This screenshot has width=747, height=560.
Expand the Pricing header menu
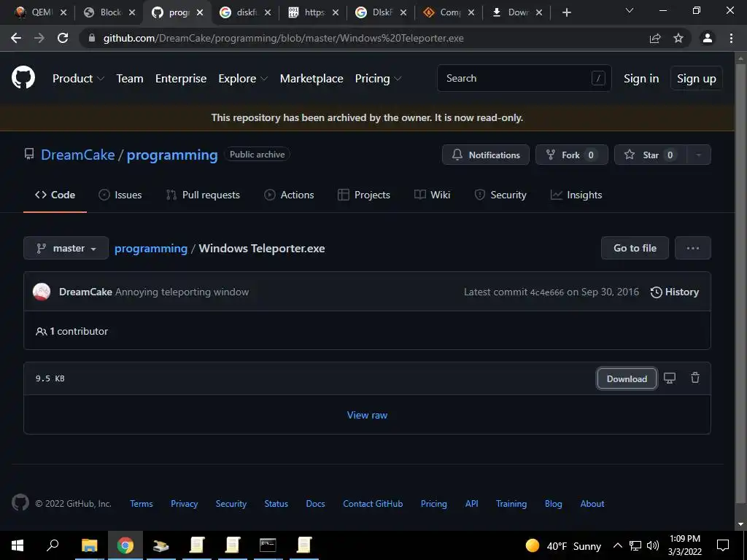tap(378, 79)
